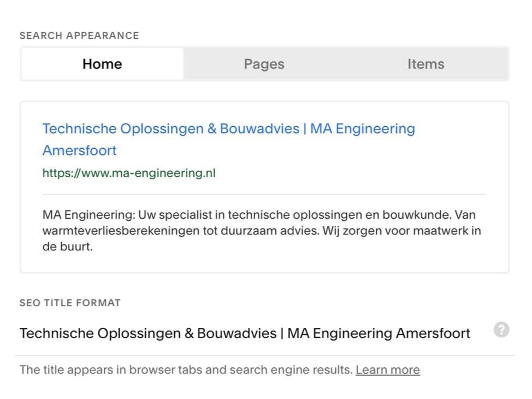This screenshot has width=532, height=399.
Task: Click 'de buurt.' ending the preview description
Action: pos(68,247)
